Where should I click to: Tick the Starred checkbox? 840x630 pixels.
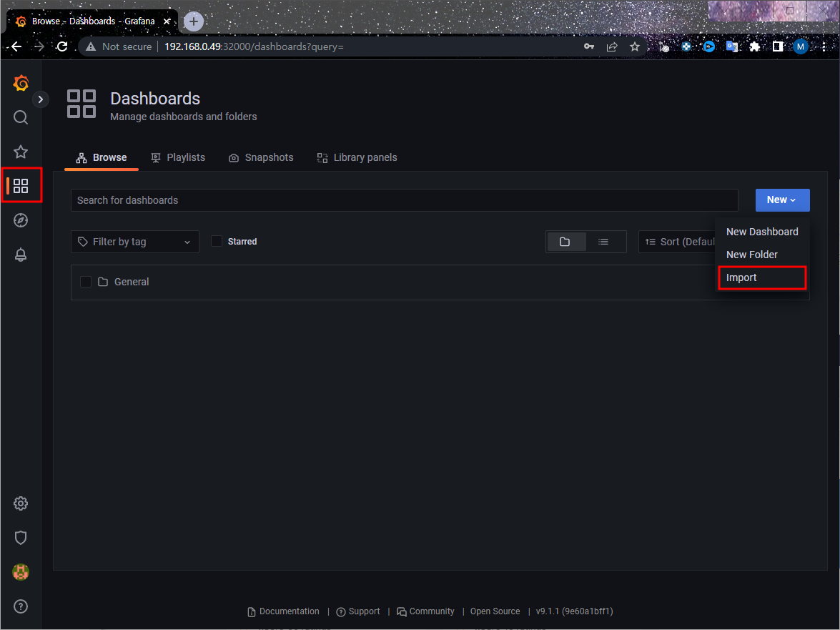(x=217, y=242)
